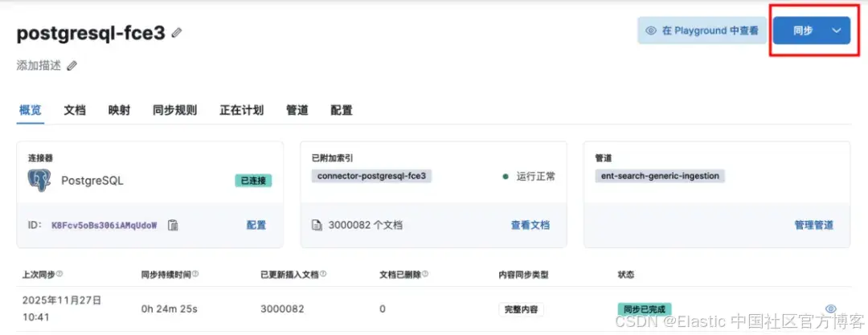This screenshot has height=335, width=868.
Task: Click the info icon next to 文档已删除
Action: [425, 274]
